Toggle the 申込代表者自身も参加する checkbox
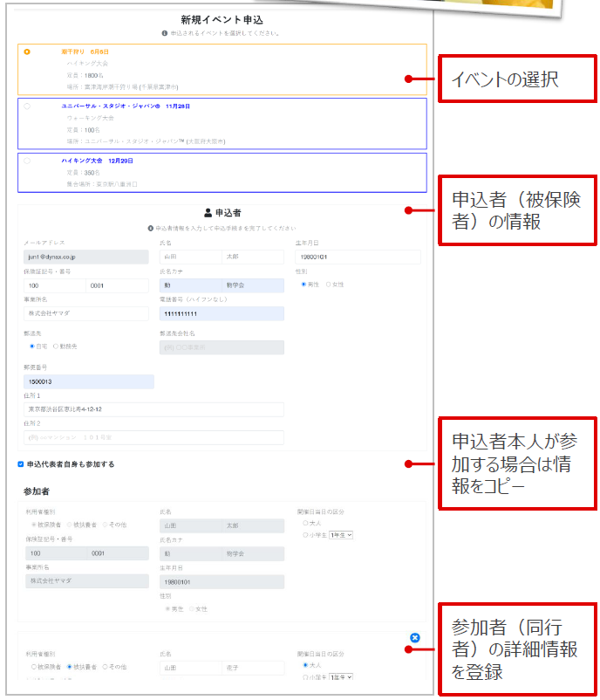600x700 pixels. click(x=21, y=463)
